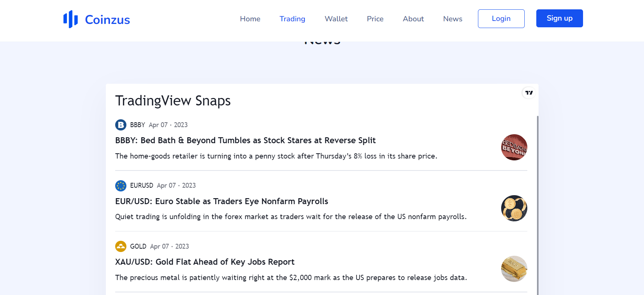Image resolution: width=644 pixels, height=295 pixels.
Task: Click the news widget vertical scrollbar
Action: pos(537,206)
